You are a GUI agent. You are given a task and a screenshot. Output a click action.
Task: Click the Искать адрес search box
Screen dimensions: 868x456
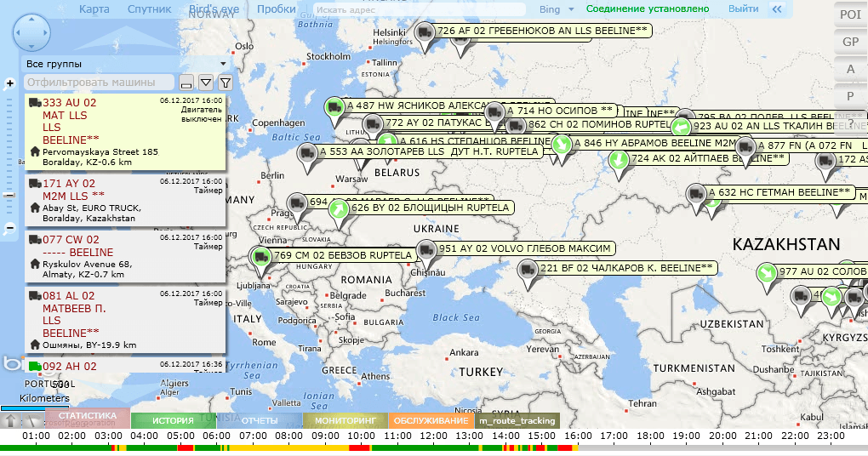420,9
